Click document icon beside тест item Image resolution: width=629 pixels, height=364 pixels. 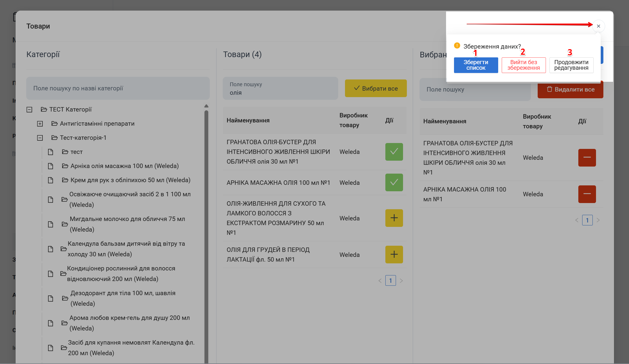click(51, 152)
